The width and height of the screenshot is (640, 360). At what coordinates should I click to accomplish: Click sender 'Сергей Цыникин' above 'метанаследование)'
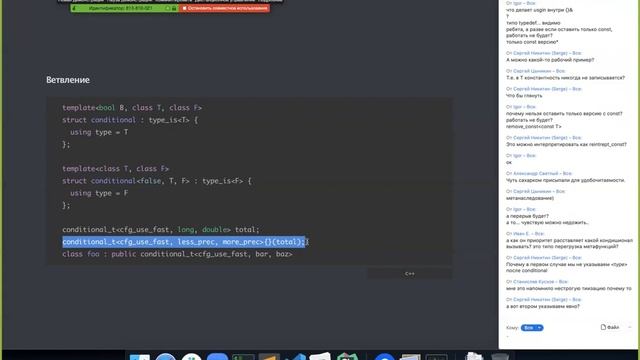click(x=533, y=191)
